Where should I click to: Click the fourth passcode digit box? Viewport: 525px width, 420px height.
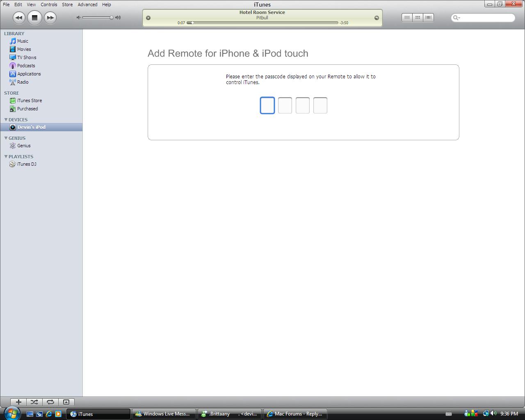pyautogui.click(x=320, y=105)
